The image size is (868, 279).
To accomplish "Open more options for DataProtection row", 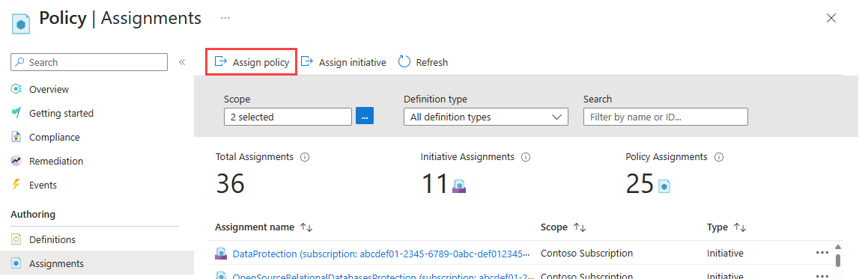I will coord(822,253).
